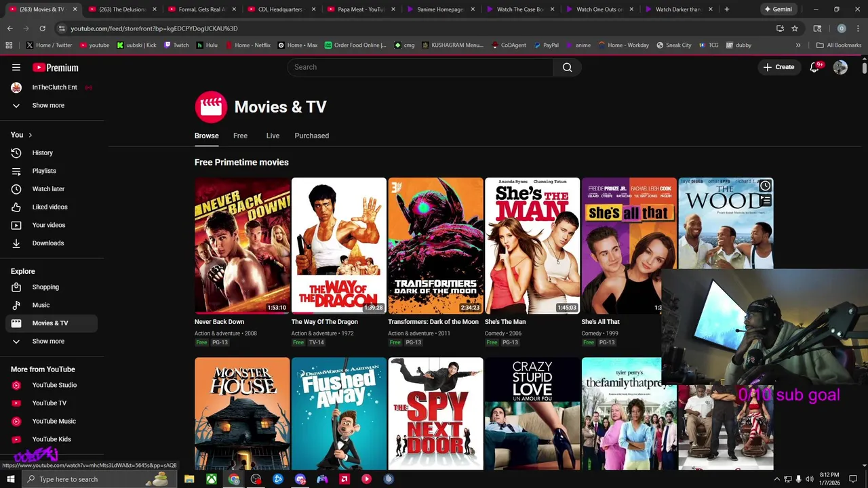The image size is (868, 488).
Task: Add The Wood to Watch later (clock overlay)
Action: click(765, 186)
